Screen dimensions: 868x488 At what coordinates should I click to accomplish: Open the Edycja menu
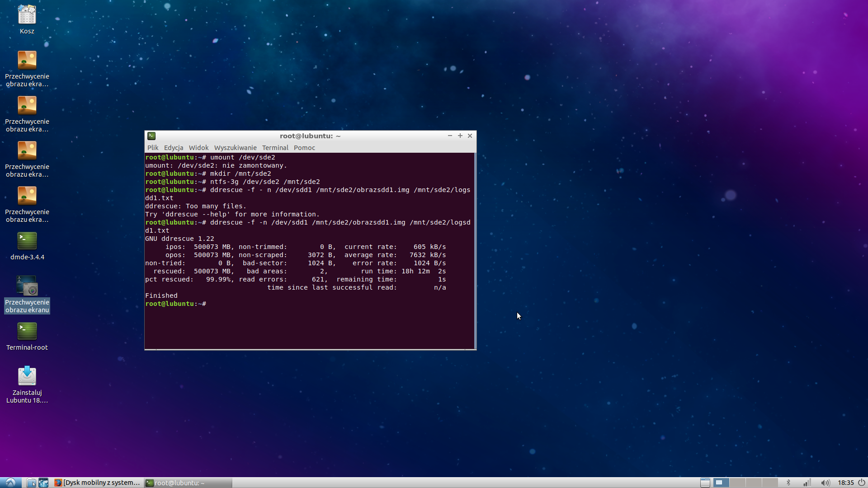(x=174, y=148)
